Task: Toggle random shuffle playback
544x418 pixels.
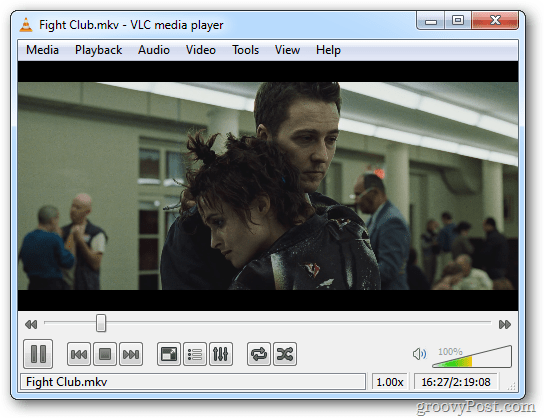Action: click(285, 354)
